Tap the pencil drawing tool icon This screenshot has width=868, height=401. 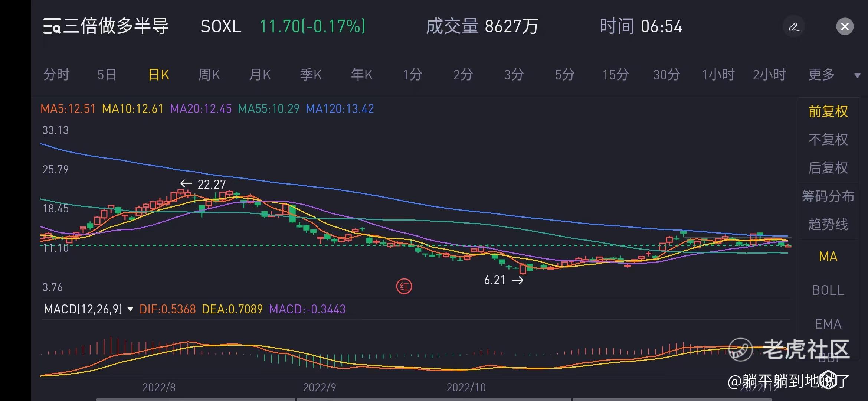(x=794, y=27)
